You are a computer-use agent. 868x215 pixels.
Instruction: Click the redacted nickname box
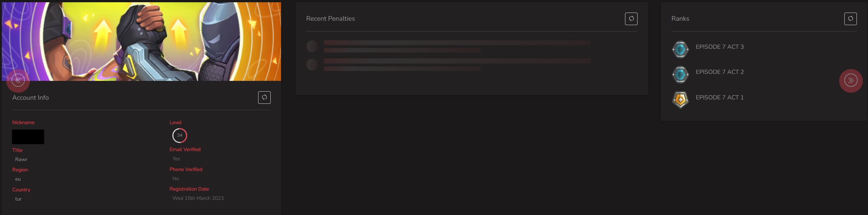28,137
